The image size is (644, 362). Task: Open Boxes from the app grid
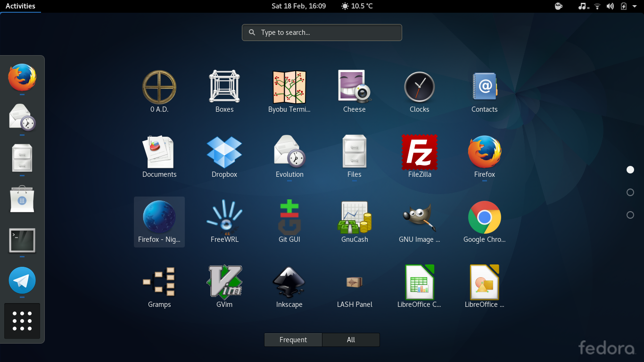tap(224, 87)
